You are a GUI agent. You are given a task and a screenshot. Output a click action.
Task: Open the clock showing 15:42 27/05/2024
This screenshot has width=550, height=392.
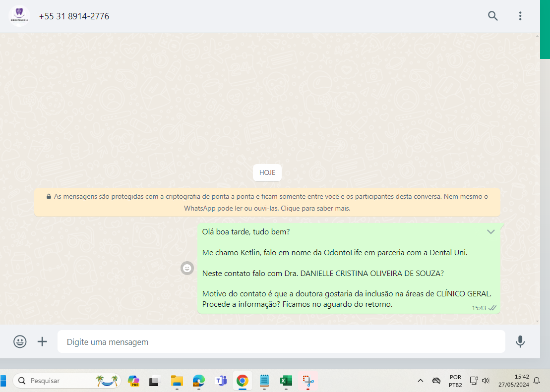click(x=513, y=381)
